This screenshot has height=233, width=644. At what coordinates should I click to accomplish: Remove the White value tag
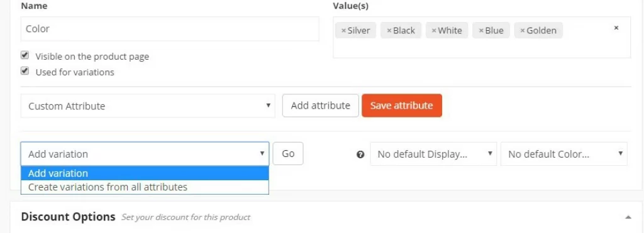pos(434,31)
